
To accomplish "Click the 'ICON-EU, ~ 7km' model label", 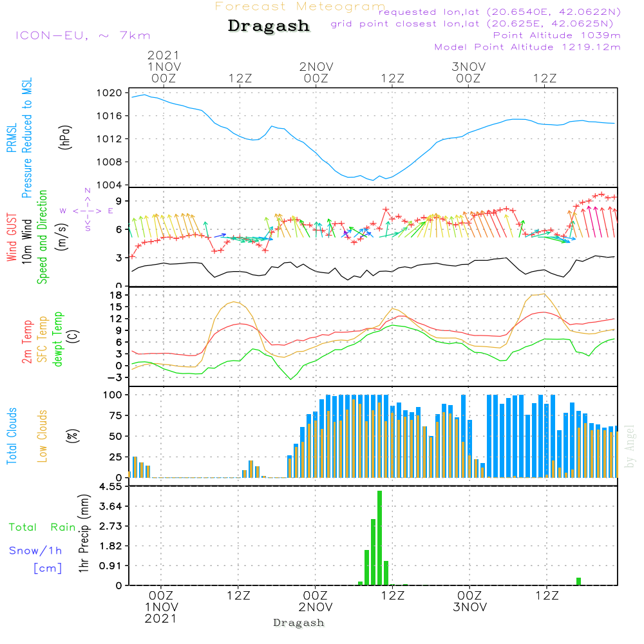I will (83, 35).
